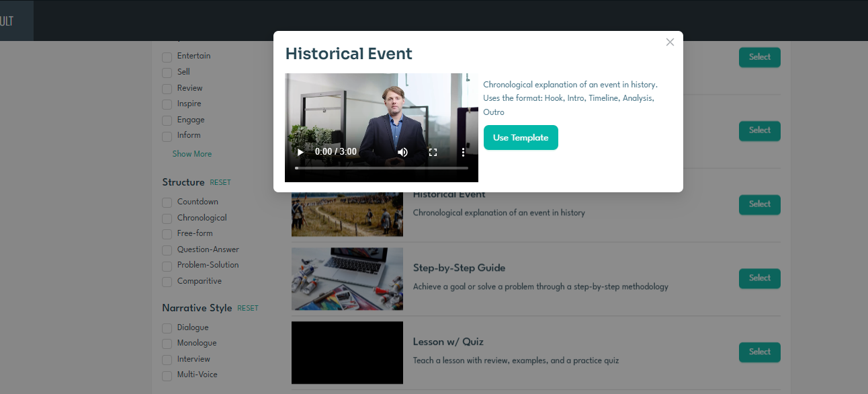Click the Use Template button

click(521, 138)
